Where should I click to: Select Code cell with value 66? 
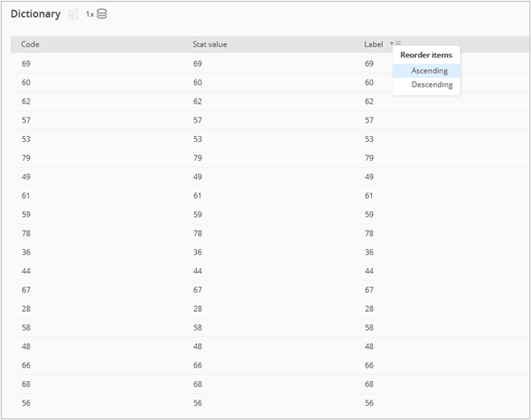(x=26, y=365)
